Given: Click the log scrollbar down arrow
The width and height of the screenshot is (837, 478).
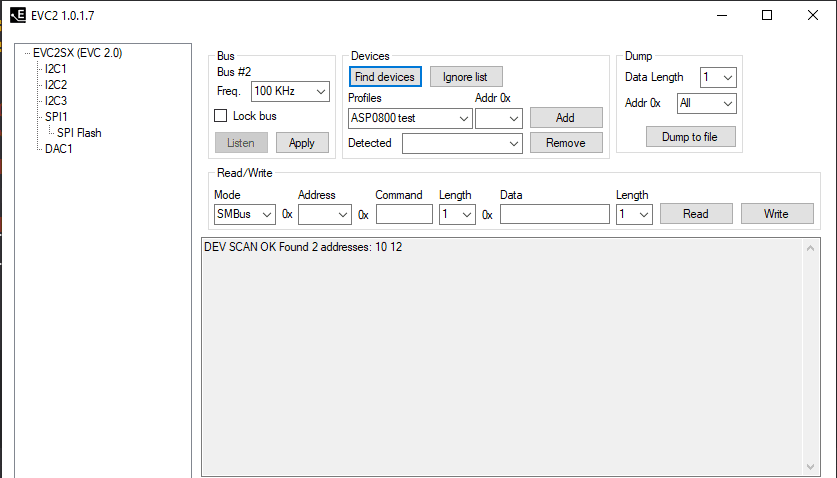Looking at the screenshot, I should [x=810, y=467].
